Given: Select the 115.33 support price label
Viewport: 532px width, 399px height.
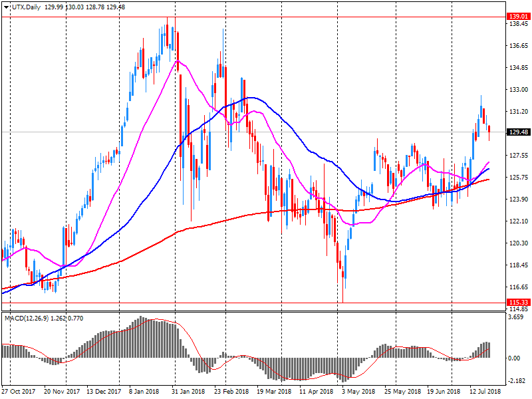Looking at the screenshot, I should pos(518,302).
